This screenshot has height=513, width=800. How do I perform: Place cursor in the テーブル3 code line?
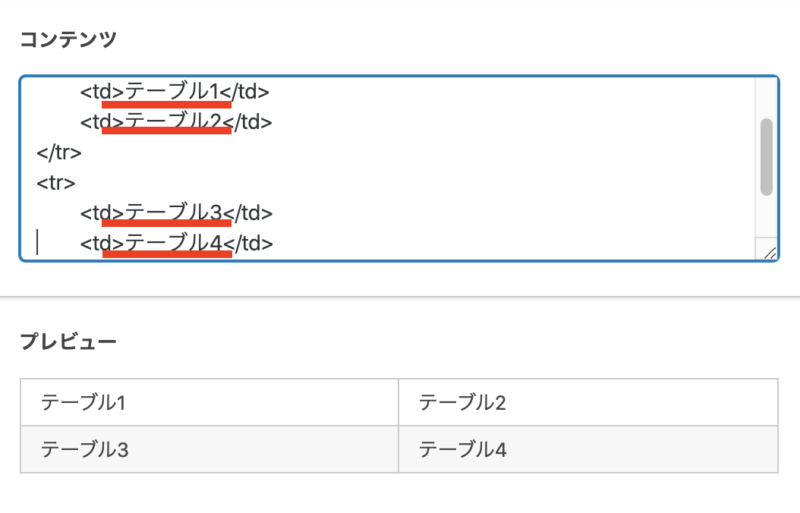(176, 213)
